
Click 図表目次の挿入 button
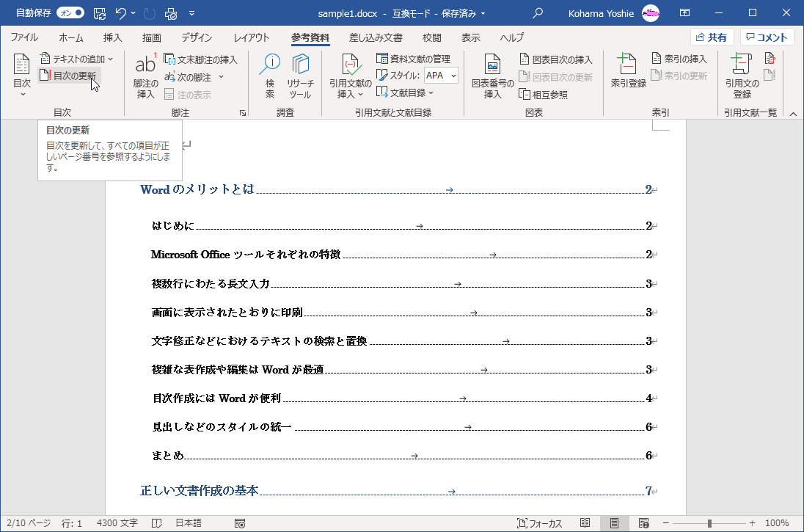(x=556, y=59)
